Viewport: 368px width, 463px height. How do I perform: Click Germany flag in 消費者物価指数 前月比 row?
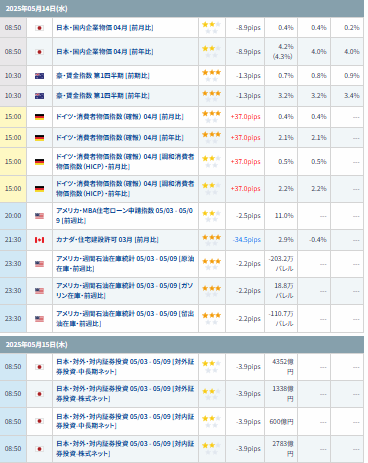39,117
